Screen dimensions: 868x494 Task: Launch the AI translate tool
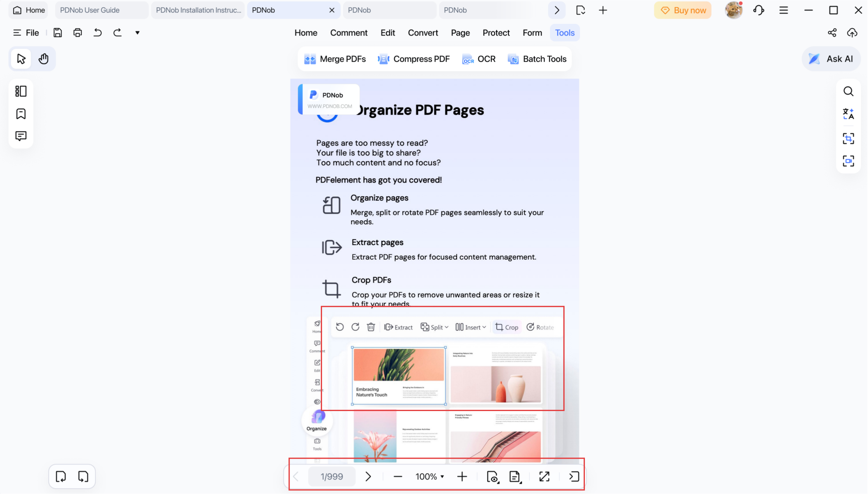point(848,114)
